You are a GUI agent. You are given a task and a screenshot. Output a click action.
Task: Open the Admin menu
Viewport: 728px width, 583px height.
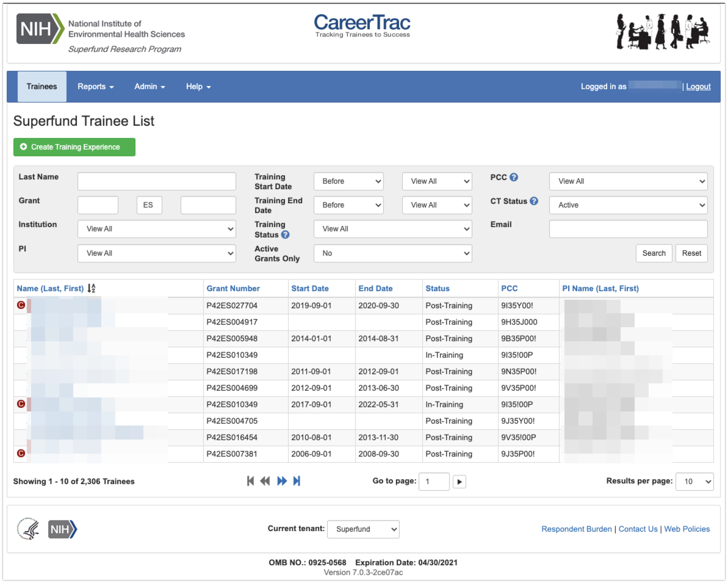(149, 87)
